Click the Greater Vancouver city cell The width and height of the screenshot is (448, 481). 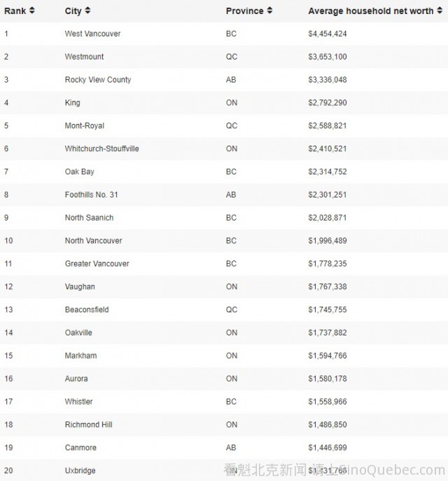pos(97,264)
